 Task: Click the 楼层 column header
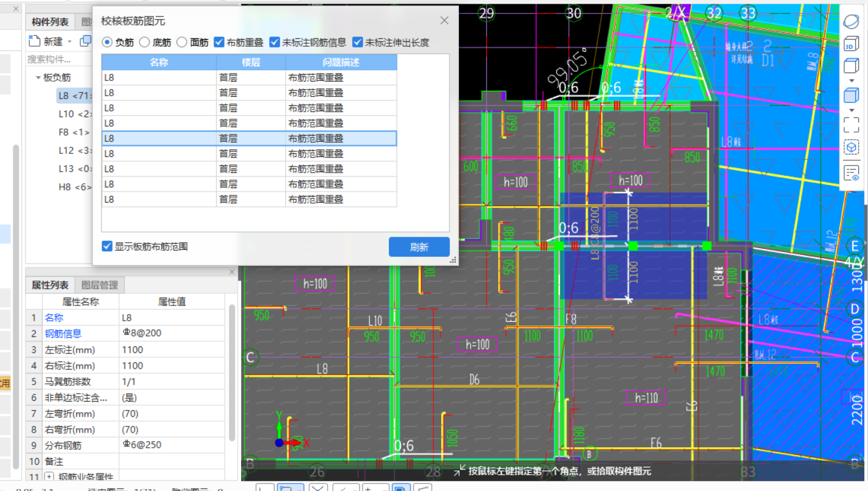point(251,62)
